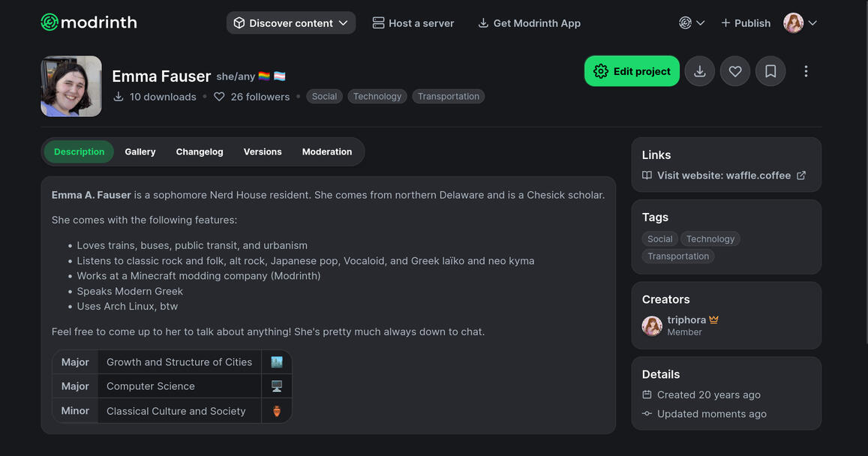Click the transgender flag emoji
Image resolution: width=868 pixels, height=456 pixels.
tap(280, 76)
